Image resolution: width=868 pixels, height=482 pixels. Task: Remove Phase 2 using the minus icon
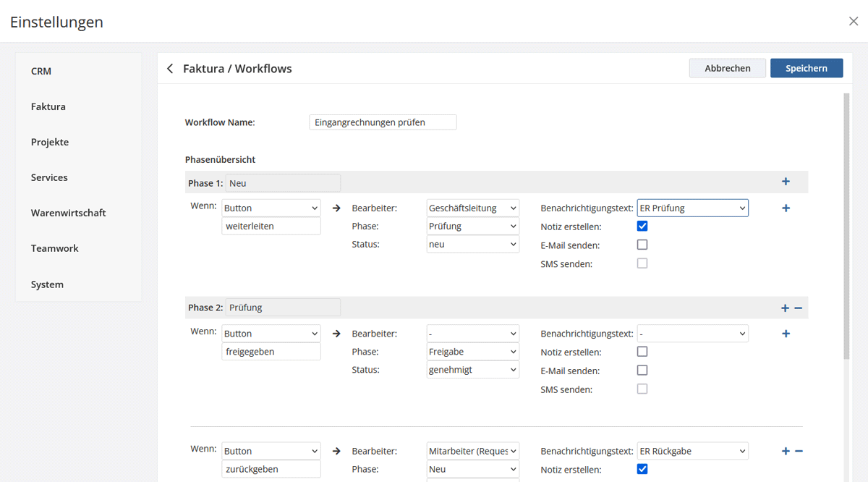(x=799, y=308)
